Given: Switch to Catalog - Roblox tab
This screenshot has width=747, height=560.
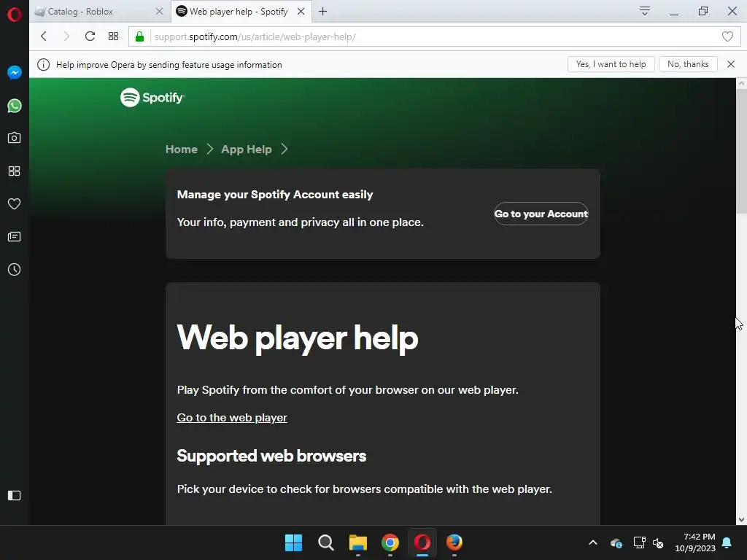Looking at the screenshot, I should (98, 12).
